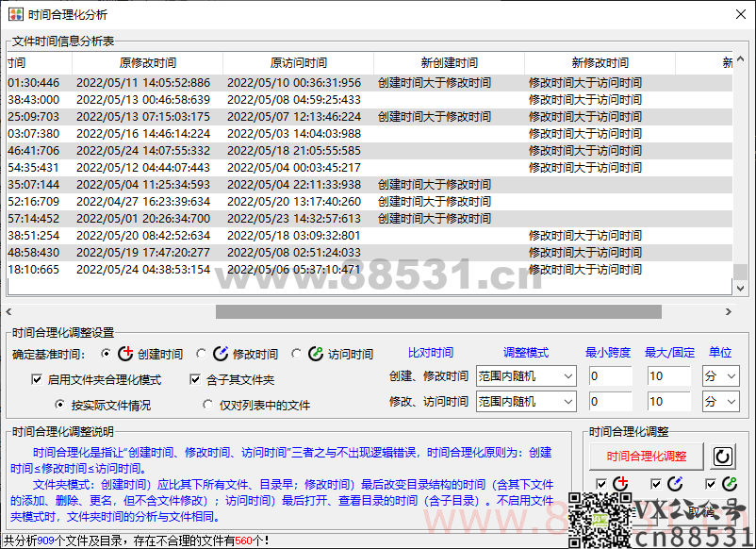Click the 原修改时间 column header
This screenshot has height=549, width=756.
tap(148, 62)
